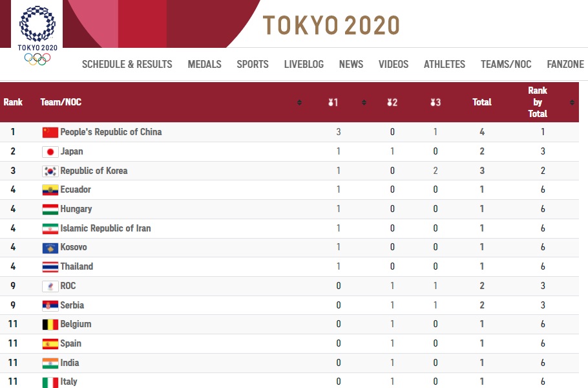The height and width of the screenshot is (388, 588).
Task: Click the People's Republic of China flag icon
Action: (x=50, y=133)
